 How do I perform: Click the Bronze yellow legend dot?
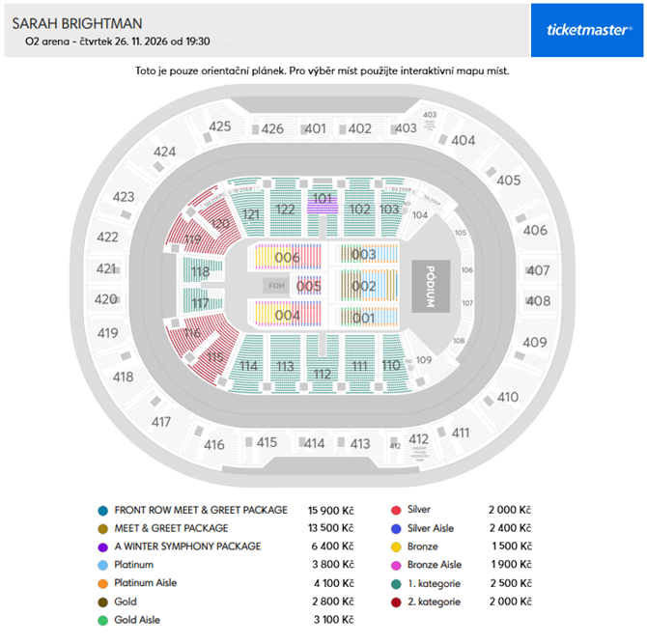[396, 546]
